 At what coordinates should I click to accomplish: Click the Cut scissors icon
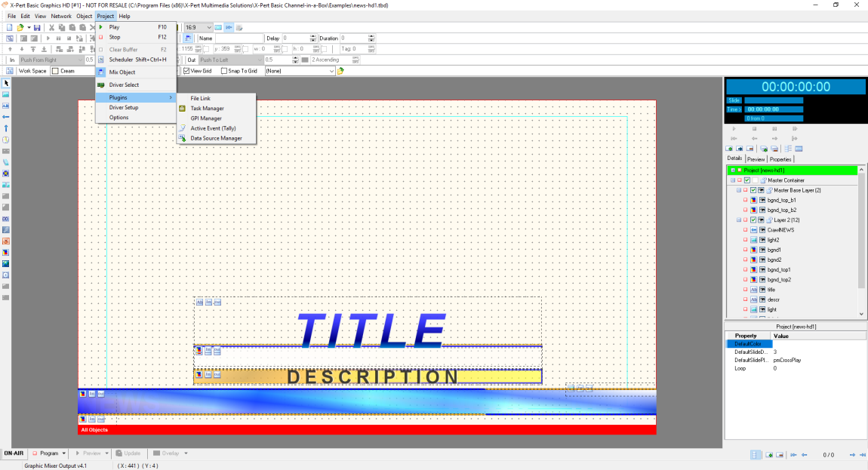pyautogui.click(x=51, y=27)
